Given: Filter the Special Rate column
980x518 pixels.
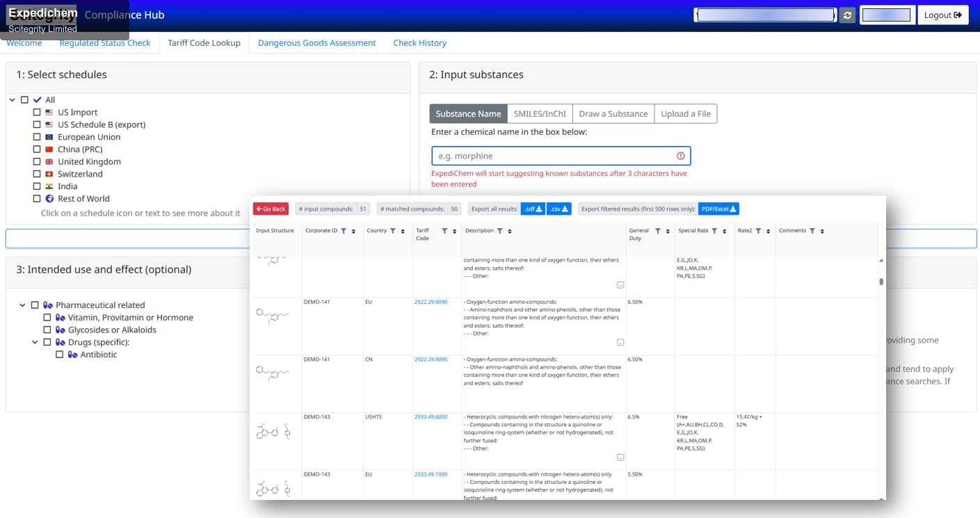Looking at the screenshot, I should [x=714, y=231].
